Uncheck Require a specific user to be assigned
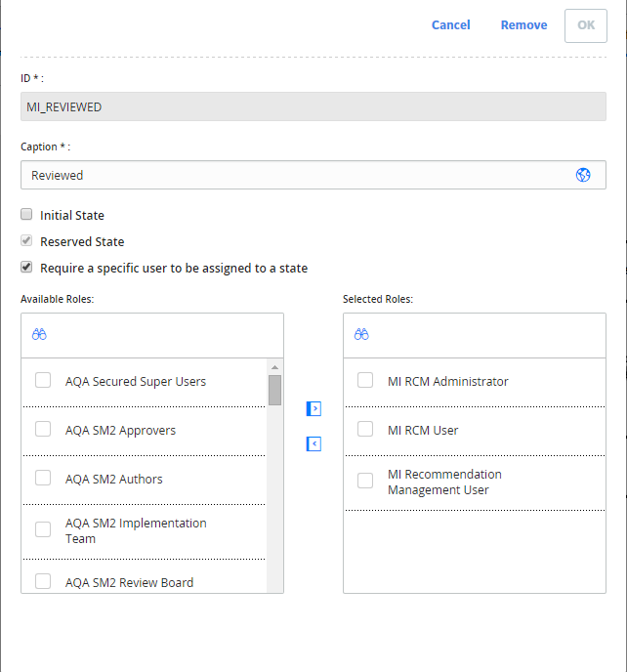Image resolution: width=627 pixels, height=672 pixels. click(26, 268)
